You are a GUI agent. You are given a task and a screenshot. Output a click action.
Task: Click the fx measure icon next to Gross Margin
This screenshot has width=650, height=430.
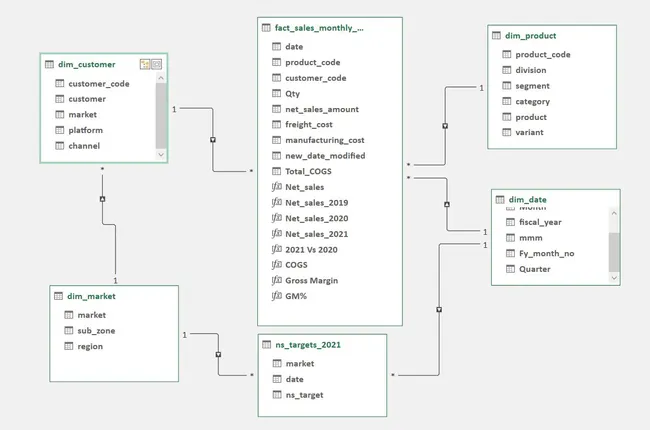(x=276, y=280)
